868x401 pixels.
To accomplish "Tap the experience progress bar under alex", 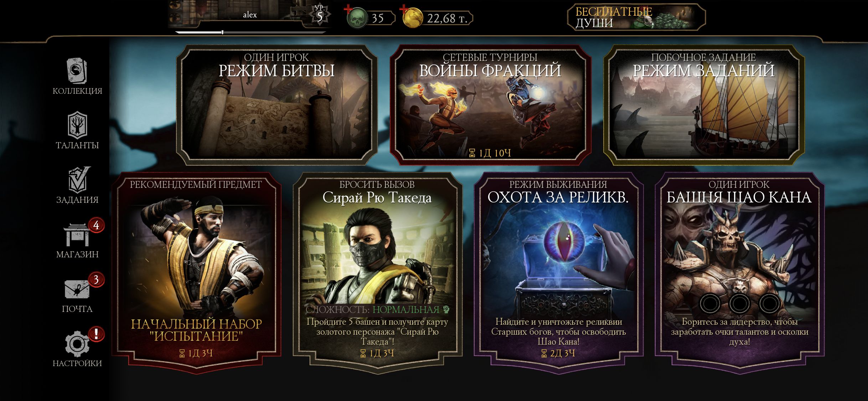I will [250, 32].
